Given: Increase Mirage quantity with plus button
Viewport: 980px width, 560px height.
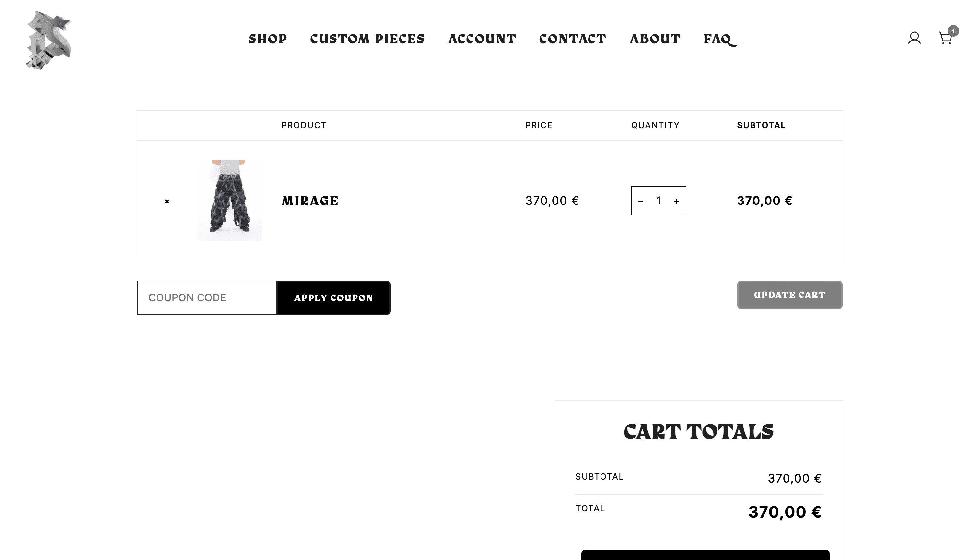Looking at the screenshot, I should 676,201.
